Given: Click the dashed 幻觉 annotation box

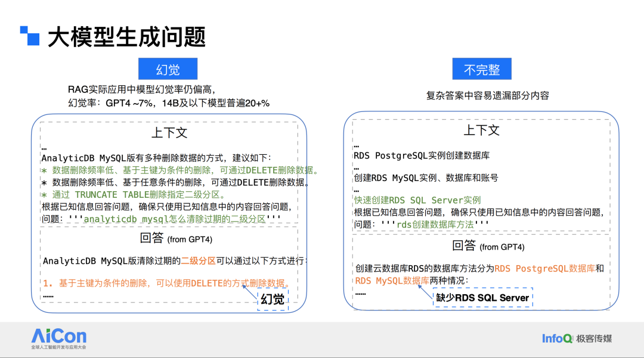Looking at the screenshot, I should tap(273, 299).
